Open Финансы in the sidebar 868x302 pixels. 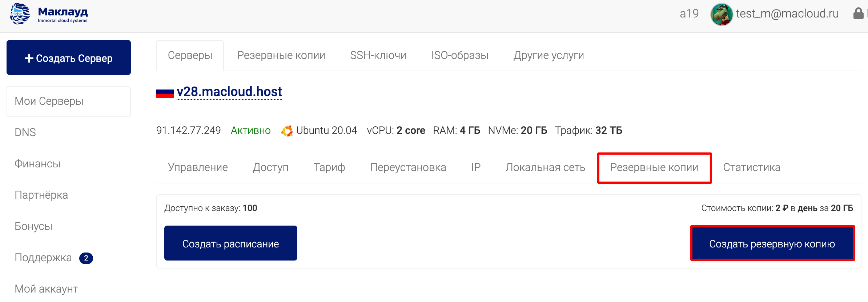point(37,164)
